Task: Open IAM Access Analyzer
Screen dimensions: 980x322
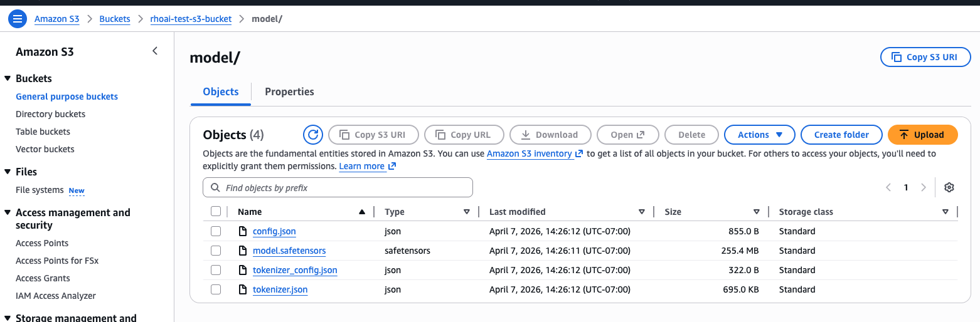Action: tap(56, 296)
